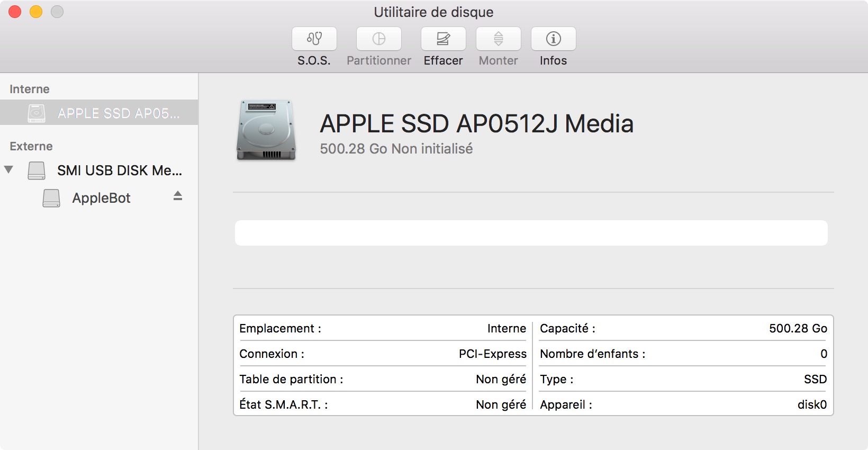Click Table de partition value Non géré
868x450 pixels.
coord(501,379)
